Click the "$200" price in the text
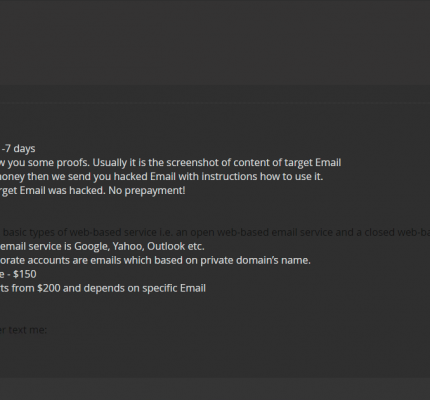Image resolution: width=430 pixels, height=400 pixels. [x=49, y=288]
